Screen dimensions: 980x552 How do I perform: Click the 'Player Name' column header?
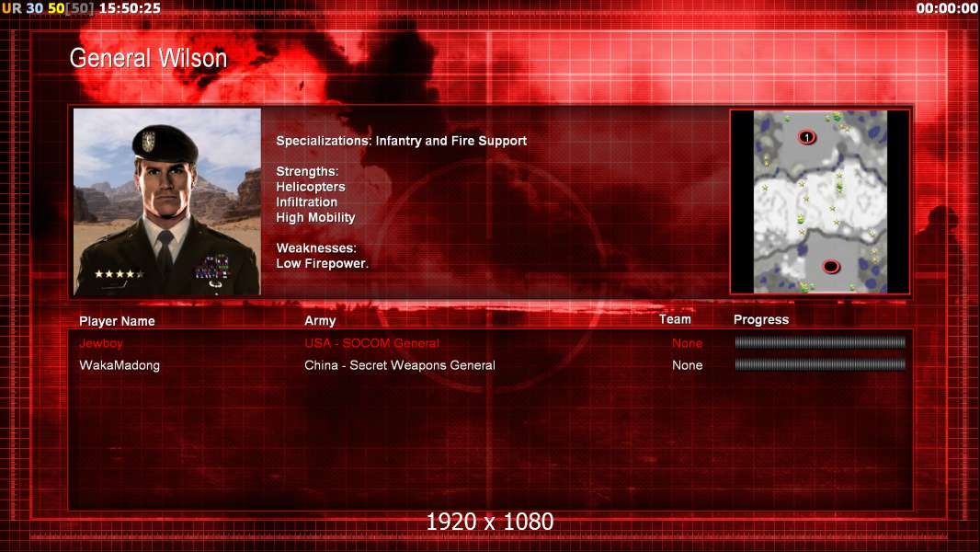point(117,321)
